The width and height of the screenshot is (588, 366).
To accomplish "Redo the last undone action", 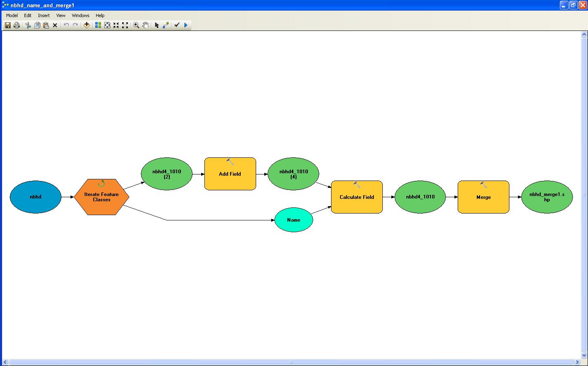I will (75, 25).
